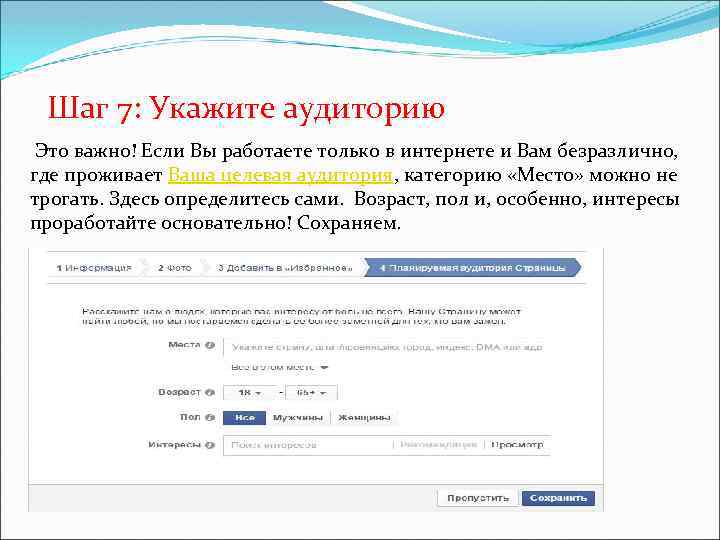Open Рекомендации in the interests field
720x540 pixels.
pos(439,445)
